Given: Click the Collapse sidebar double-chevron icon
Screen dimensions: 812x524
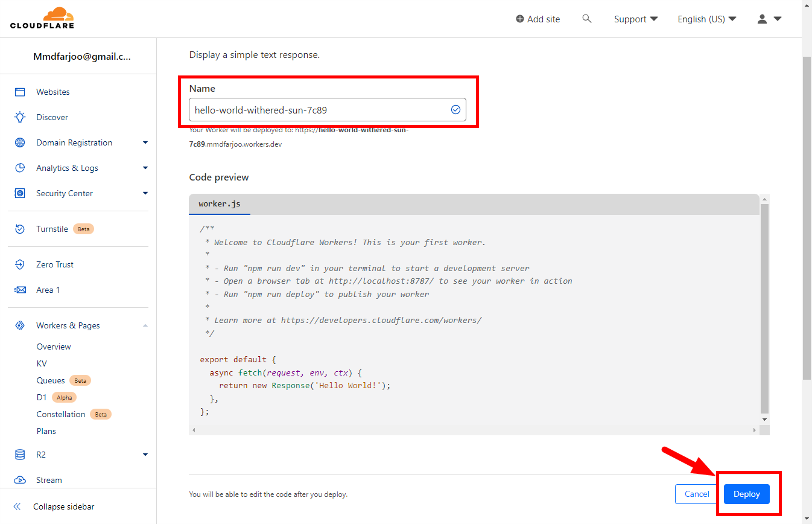Looking at the screenshot, I should point(17,506).
